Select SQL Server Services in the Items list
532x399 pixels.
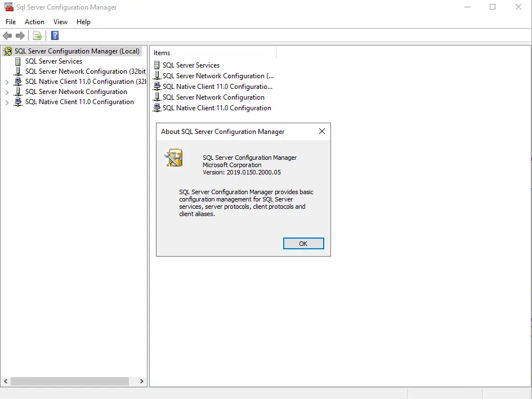click(x=191, y=65)
